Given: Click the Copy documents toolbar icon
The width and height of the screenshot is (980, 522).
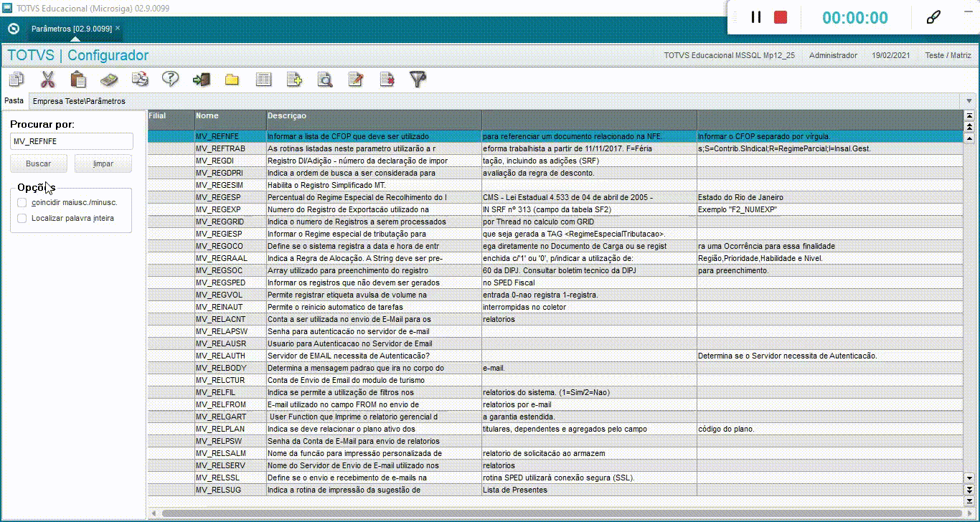Looking at the screenshot, I should point(17,80).
